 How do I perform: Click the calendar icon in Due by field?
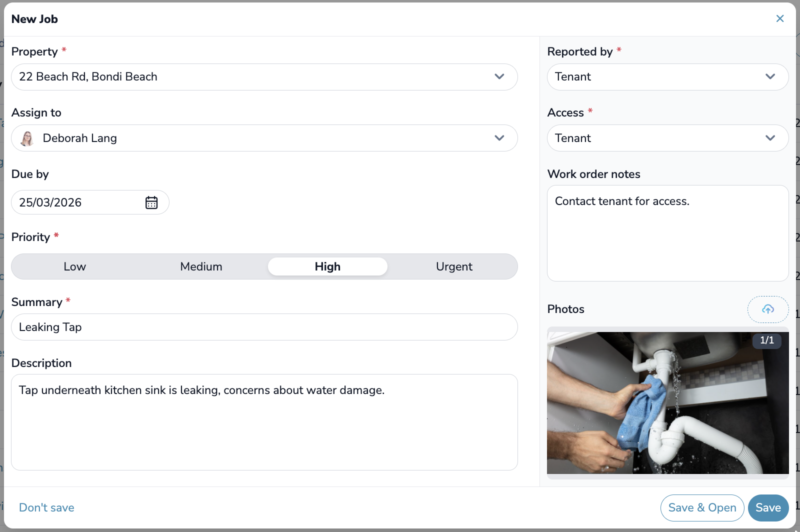tap(151, 202)
